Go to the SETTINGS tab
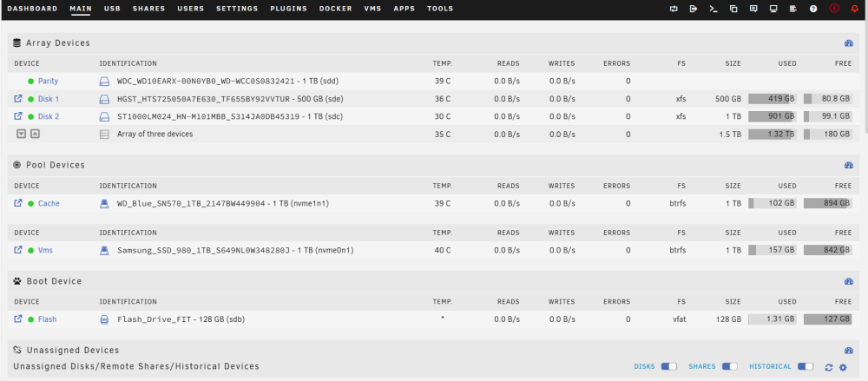This screenshot has width=868, height=381. 237,9
